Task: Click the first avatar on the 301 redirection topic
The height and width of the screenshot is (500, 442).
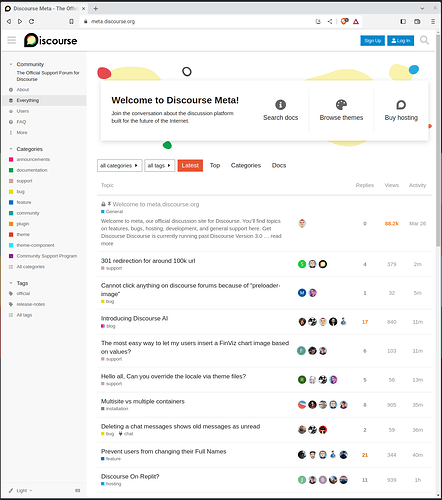Action: [302, 264]
